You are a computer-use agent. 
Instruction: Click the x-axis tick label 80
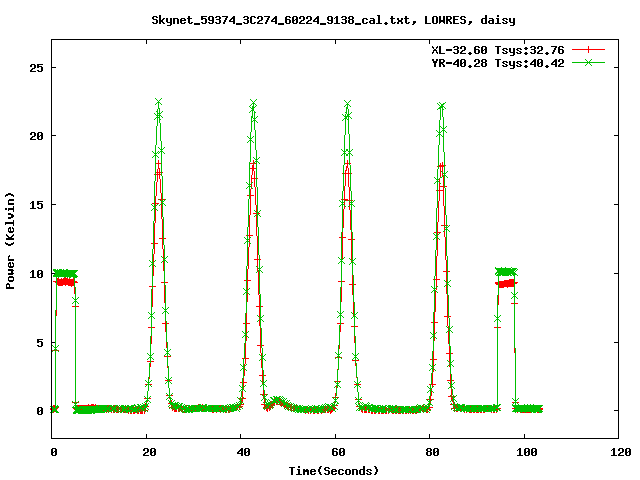coord(433,452)
